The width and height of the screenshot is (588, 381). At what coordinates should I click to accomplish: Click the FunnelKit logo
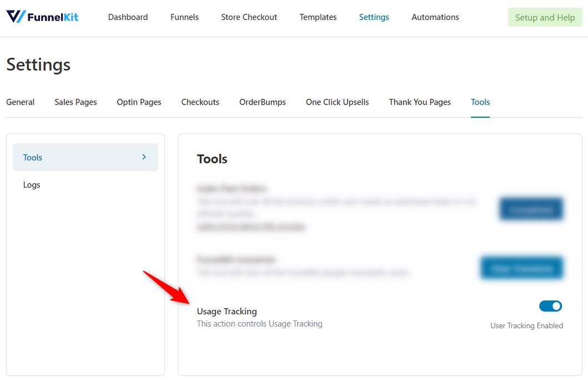tap(42, 17)
